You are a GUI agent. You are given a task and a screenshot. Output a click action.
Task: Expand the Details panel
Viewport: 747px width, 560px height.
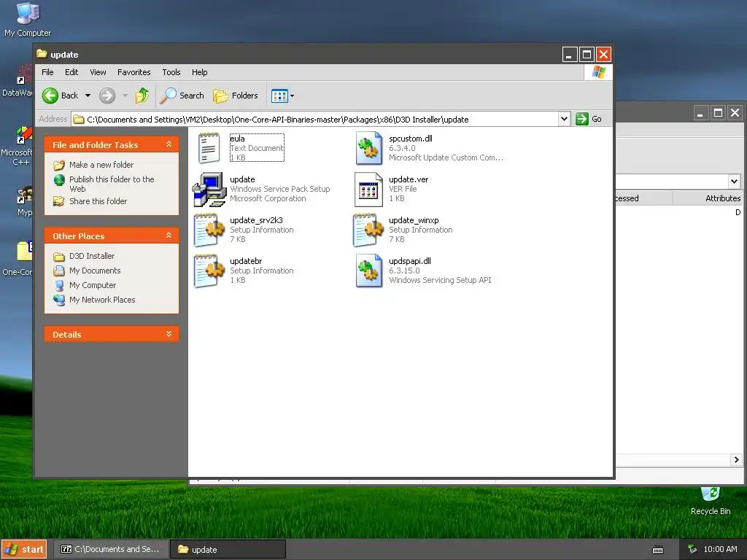tap(169, 334)
